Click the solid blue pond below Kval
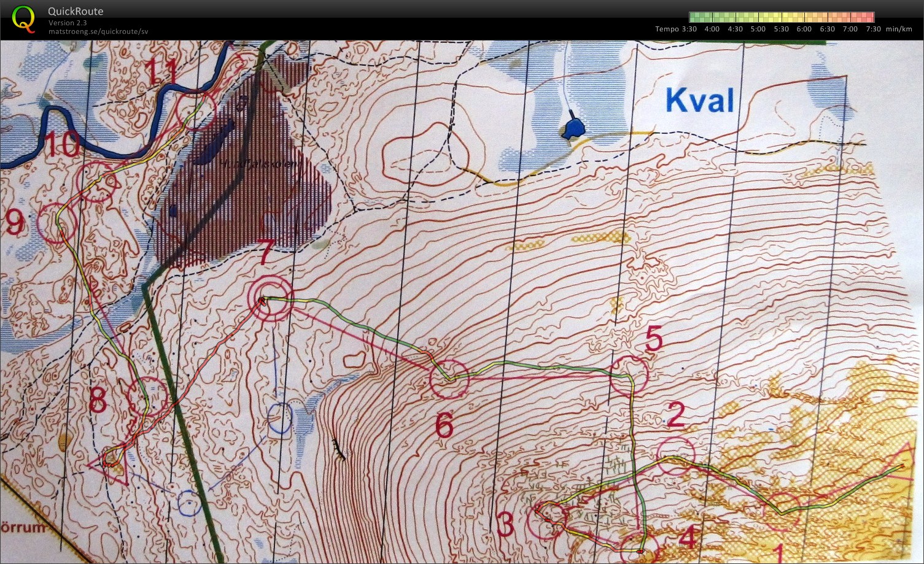Viewport: 924px width, 564px height. click(573, 128)
